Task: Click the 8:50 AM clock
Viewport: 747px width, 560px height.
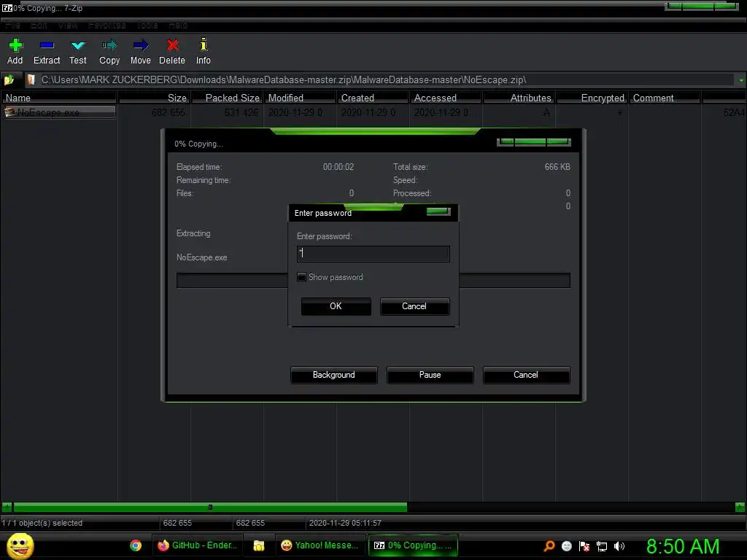Action: pyautogui.click(x=683, y=546)
